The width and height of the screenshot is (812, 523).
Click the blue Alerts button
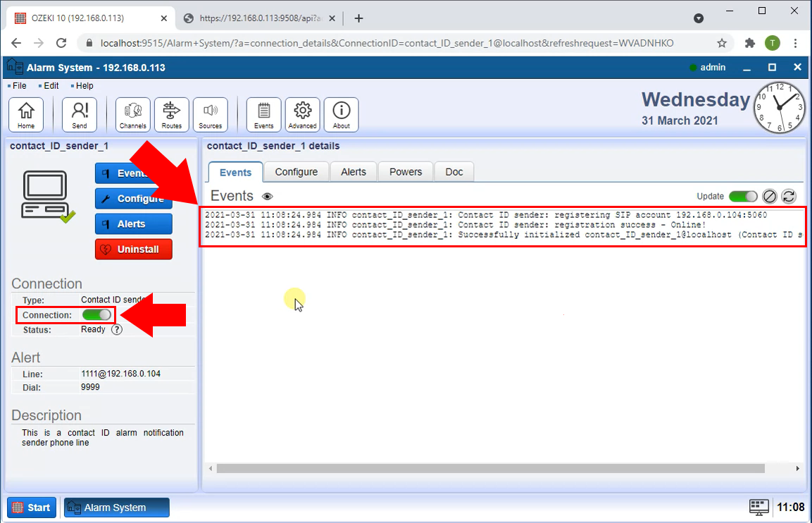coord(134,224)
